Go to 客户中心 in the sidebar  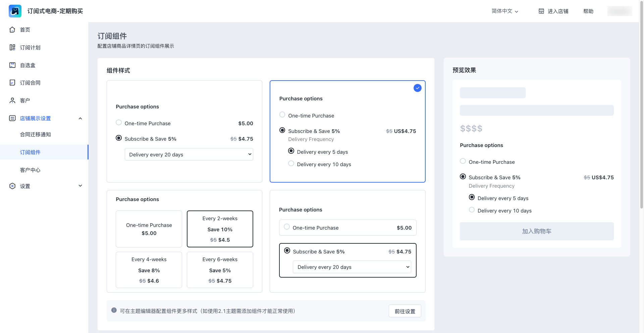pos(30,170)
